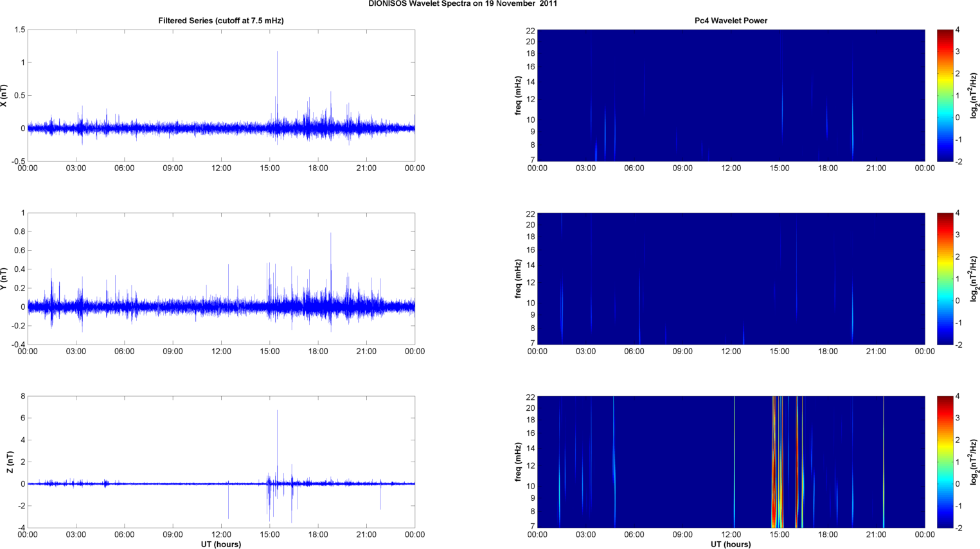Image resolution: width=980 pixels, height=549 pixels.
Task: Click the '1.5' tick on the X series axis
Action: [x=19, y=30]
